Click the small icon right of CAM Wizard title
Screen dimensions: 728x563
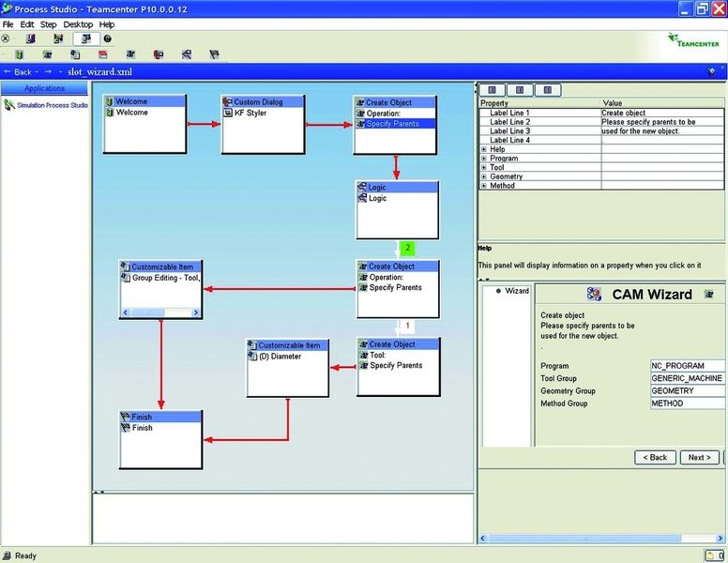click(x=708, y=294)
